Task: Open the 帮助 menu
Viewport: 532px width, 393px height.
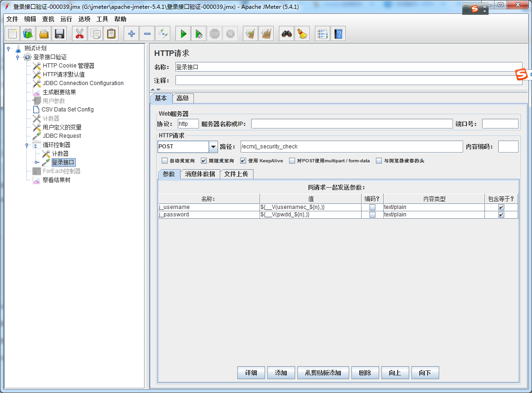Action: click(x=120, y=19)
